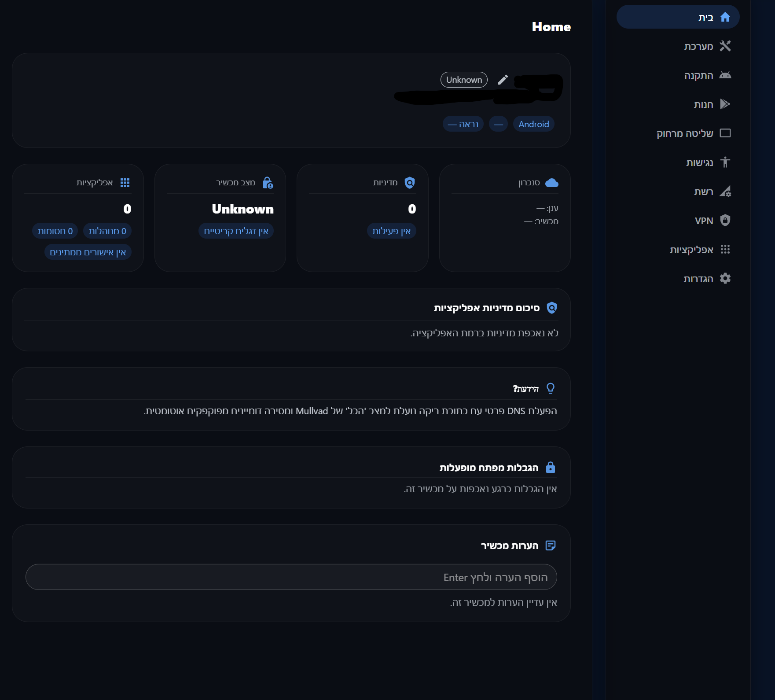This screenshot has height=700, width=775.
Task: Click the Unknown status badge in header
Action: click(x=464, y=80)
